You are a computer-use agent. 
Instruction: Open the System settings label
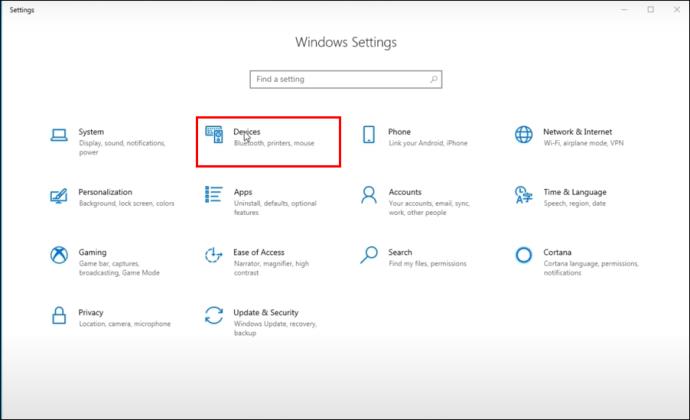[x=91, y=132]
